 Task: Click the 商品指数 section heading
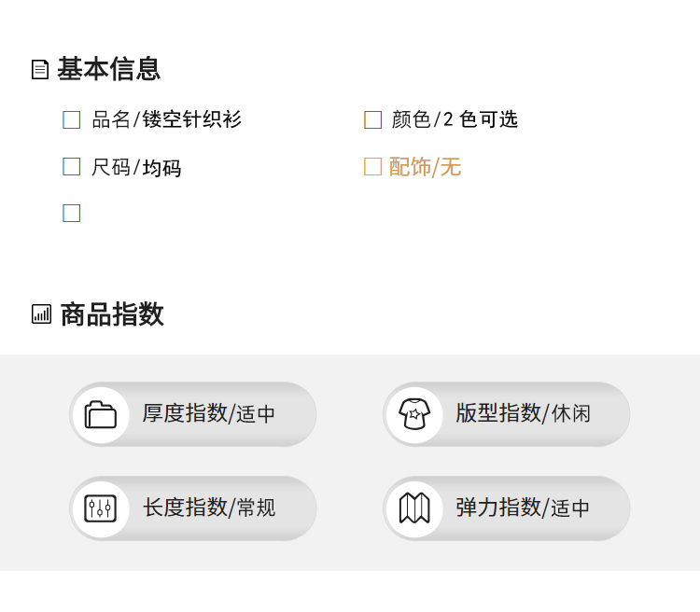point(112,314)
